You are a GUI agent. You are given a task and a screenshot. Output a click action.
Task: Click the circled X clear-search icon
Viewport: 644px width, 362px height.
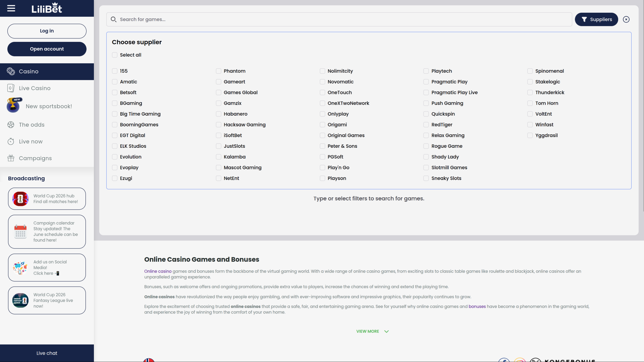tap(626, 19)
